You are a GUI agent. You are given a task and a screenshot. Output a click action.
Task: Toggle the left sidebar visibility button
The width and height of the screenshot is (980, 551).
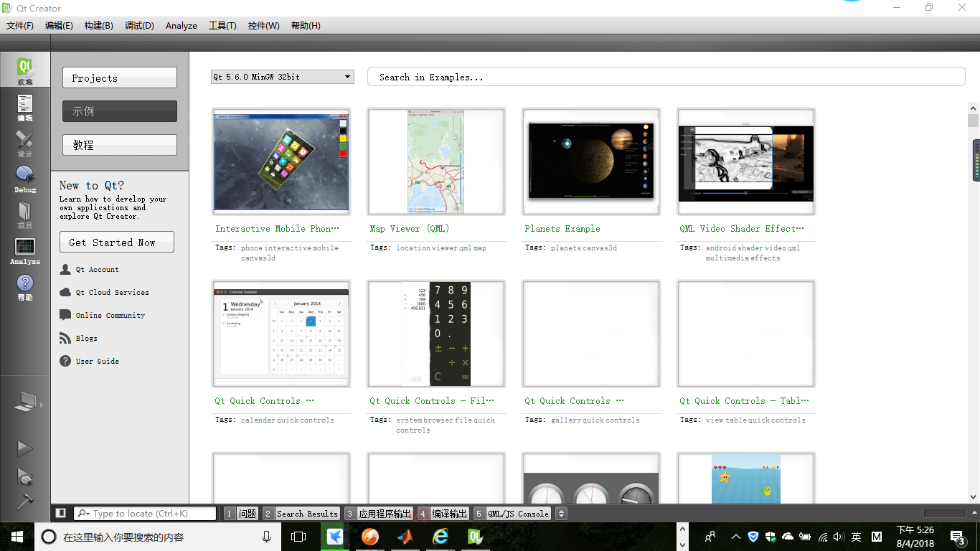(61, 513)
